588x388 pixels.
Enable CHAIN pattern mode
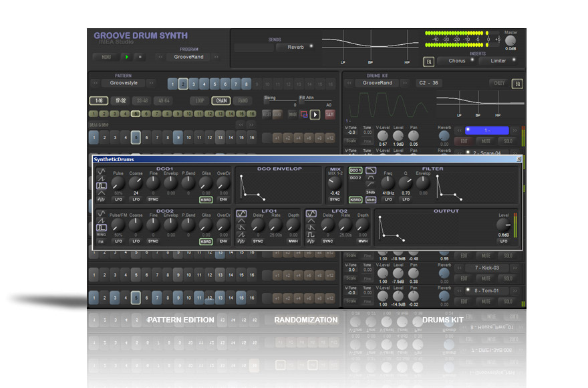221,101
